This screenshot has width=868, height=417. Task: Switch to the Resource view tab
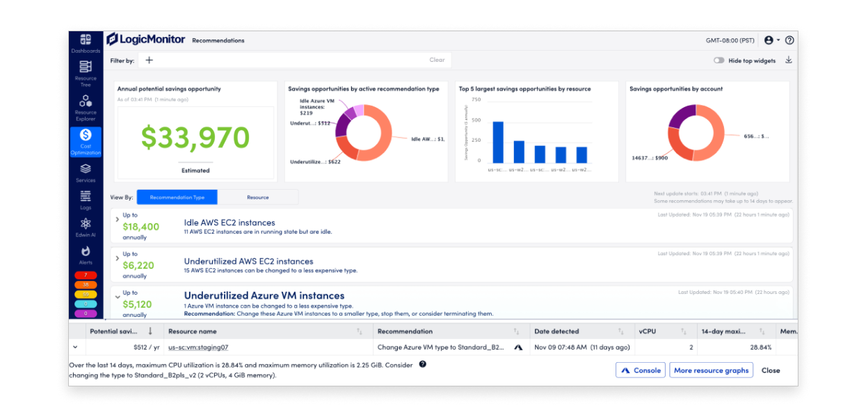pyautogui.click(x=257, y=197)
